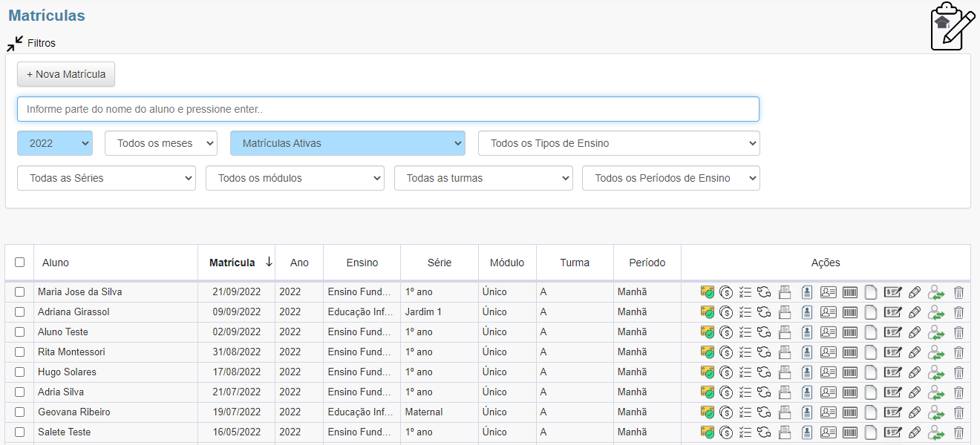Click the user transfer icon for Geovana Ribeiro
Viewport: 980px width, 445px height.
click(x=936, y=412)
